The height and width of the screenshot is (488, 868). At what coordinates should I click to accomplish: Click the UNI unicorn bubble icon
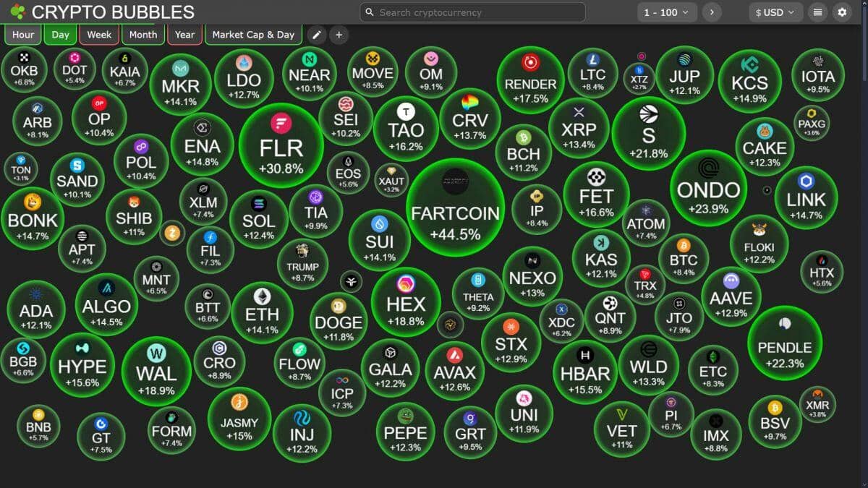tap(524, 398)
